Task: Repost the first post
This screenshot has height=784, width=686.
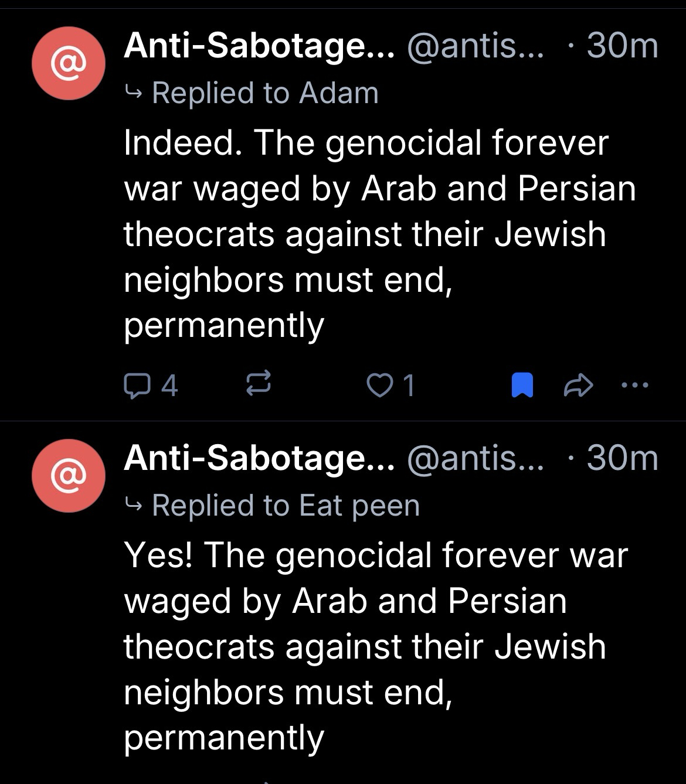Action: point(257,384)
